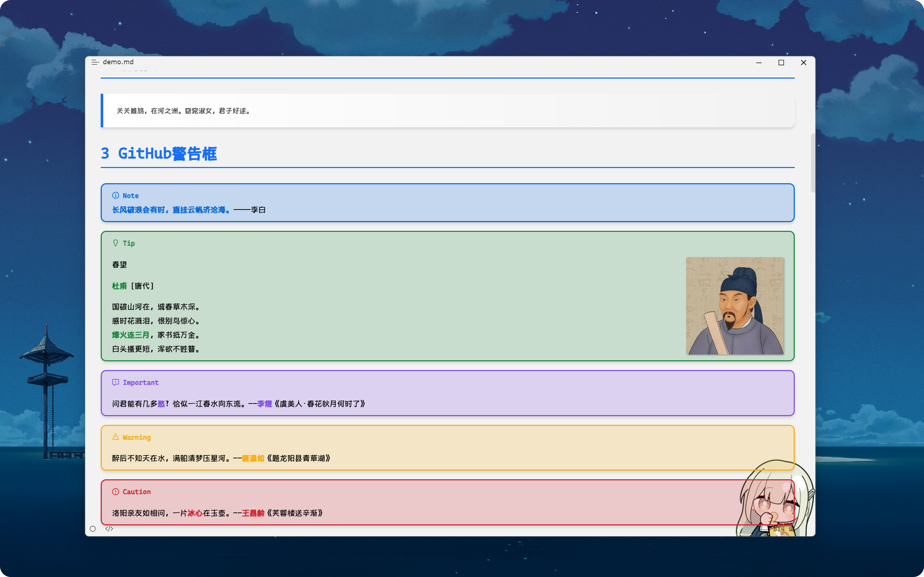This screenshot has width=924, height=577.
Task: Click the red 王昌龄 author name
Action: pos(253,513)
